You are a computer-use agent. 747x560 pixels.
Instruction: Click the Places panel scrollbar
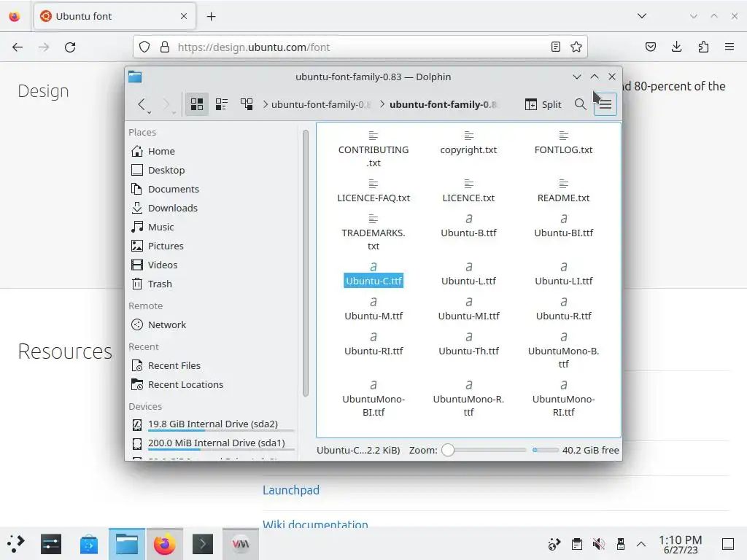coord(306,262)
